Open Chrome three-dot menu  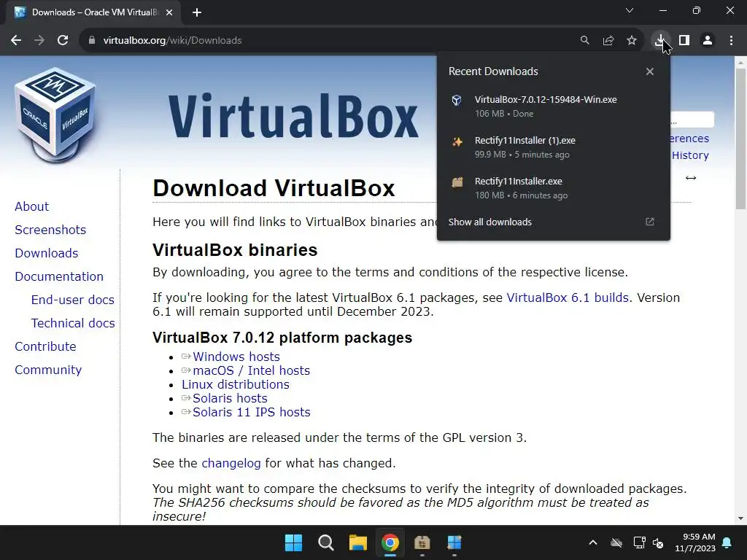tap(731, 41)
